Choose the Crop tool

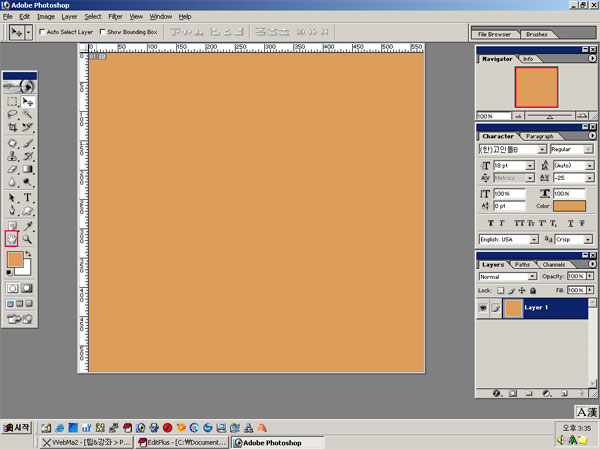[x=12, y=128]
